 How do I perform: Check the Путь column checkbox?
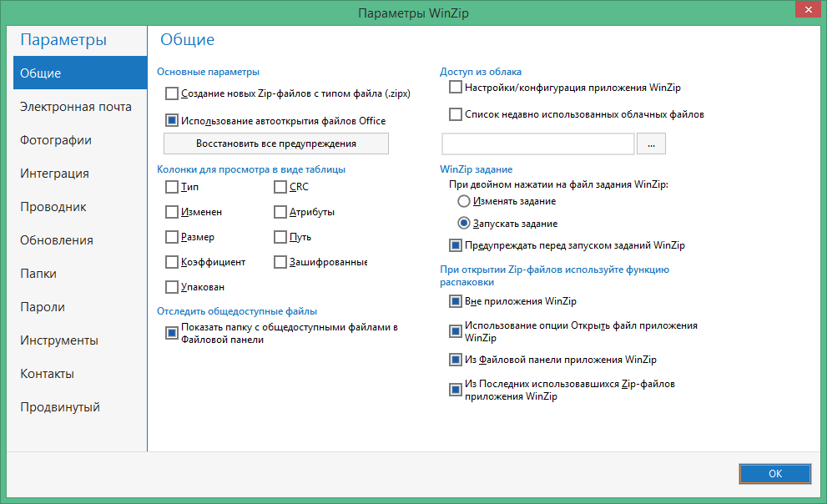(x=280, y=237)
